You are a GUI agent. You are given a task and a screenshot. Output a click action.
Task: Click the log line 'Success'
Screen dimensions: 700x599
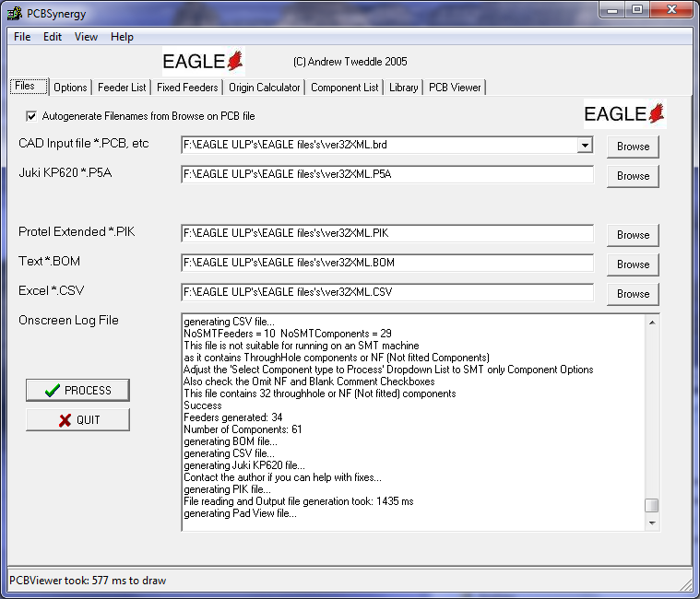click(x=203, y=405)
